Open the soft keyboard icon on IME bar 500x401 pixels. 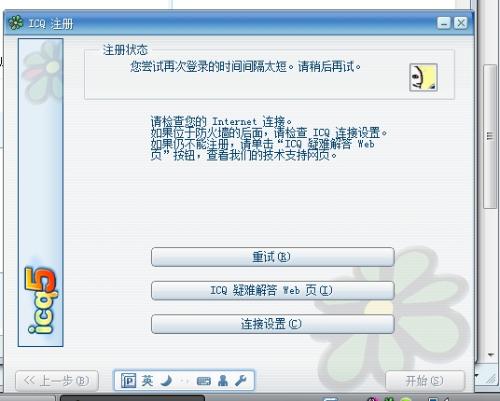[203, 381]
